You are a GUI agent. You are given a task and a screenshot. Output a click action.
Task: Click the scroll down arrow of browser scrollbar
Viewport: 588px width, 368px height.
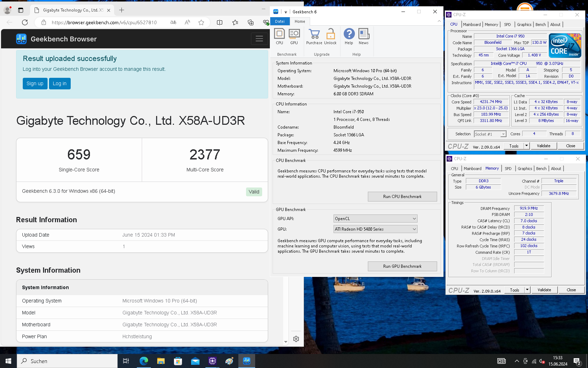[x=286, y=342]
